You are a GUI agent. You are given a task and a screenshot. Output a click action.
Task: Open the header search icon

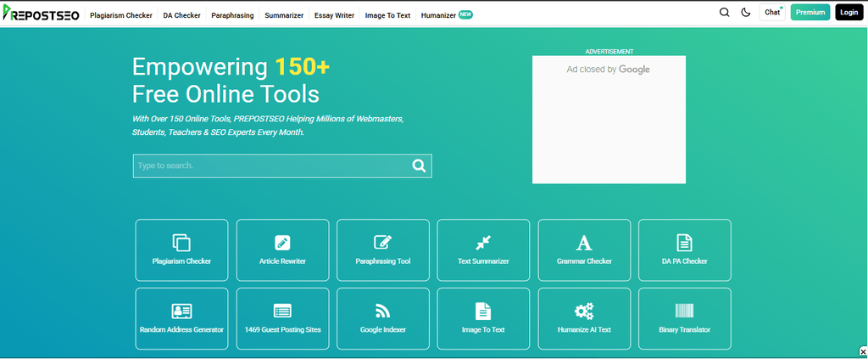point(724,13)
